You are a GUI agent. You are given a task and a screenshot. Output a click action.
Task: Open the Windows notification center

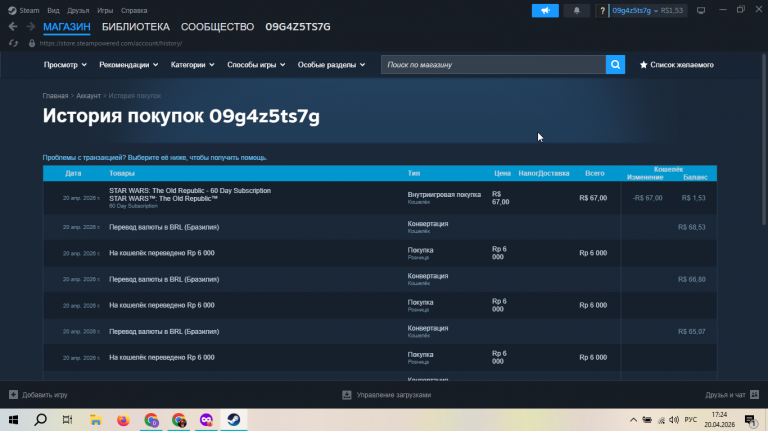(x=750, y=420)
